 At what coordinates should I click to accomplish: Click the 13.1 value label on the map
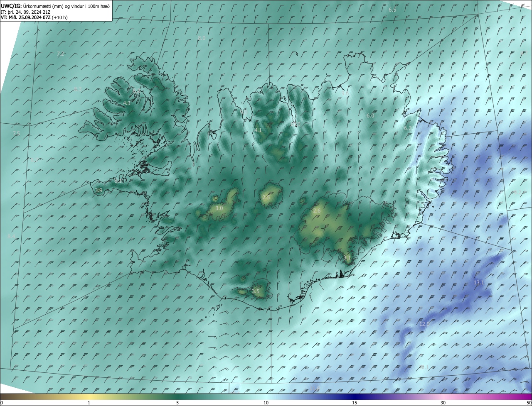click(x=479, y=283)
